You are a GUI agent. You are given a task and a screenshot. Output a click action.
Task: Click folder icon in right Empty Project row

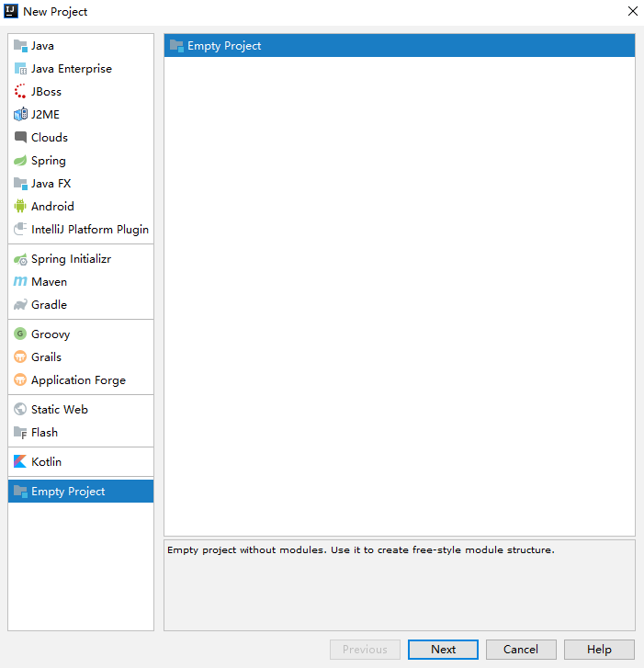[x=176, y=46]
